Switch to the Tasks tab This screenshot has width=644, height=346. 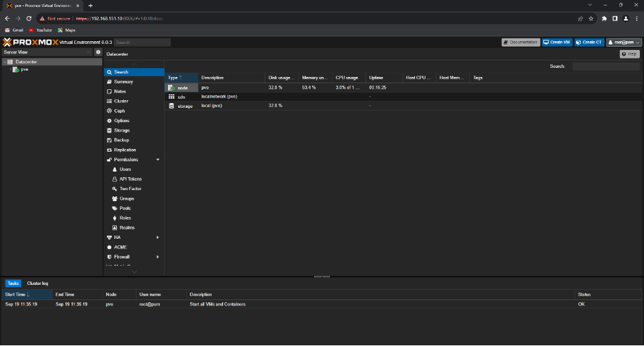click(13, 283)
